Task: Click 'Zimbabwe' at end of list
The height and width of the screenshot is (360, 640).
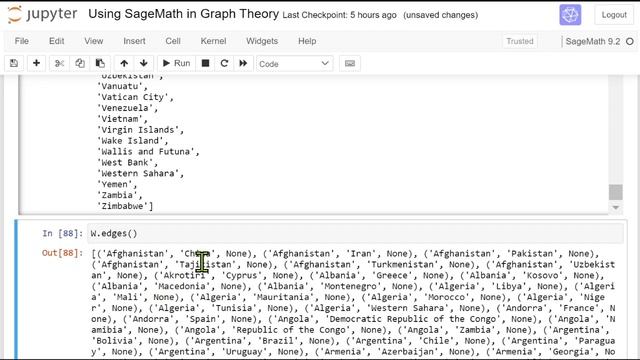Action: tap(122, 206)
